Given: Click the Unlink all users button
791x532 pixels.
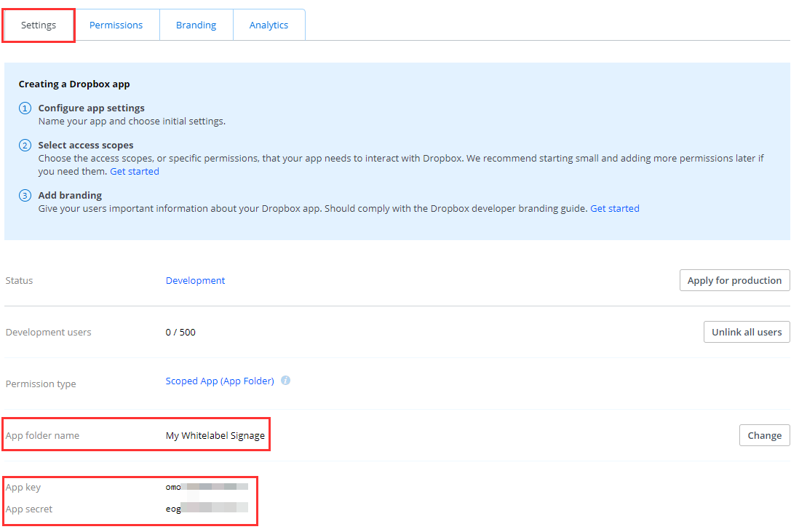Looking at the screenshot, I should pyautogui.click(x=746, y=332).
